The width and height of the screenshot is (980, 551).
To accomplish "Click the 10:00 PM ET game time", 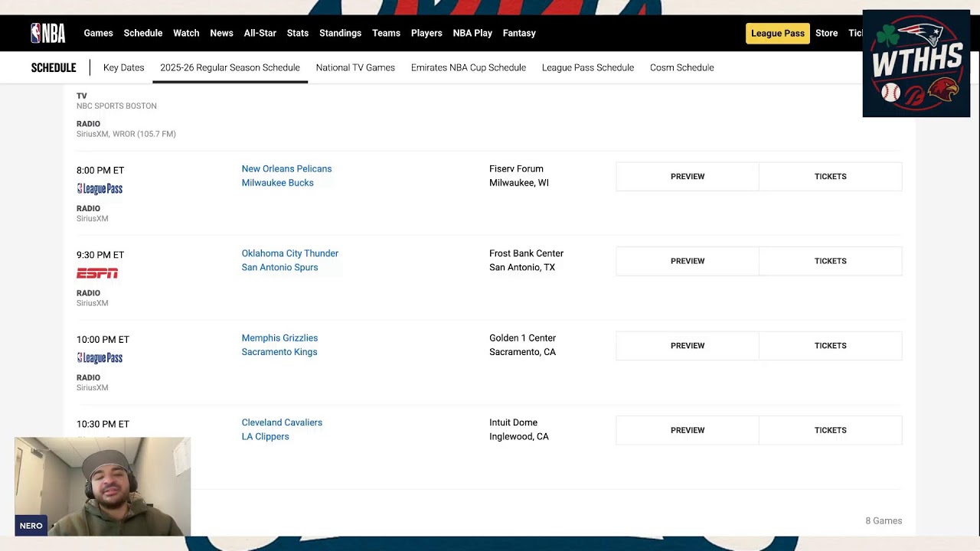I will [103, 340].
